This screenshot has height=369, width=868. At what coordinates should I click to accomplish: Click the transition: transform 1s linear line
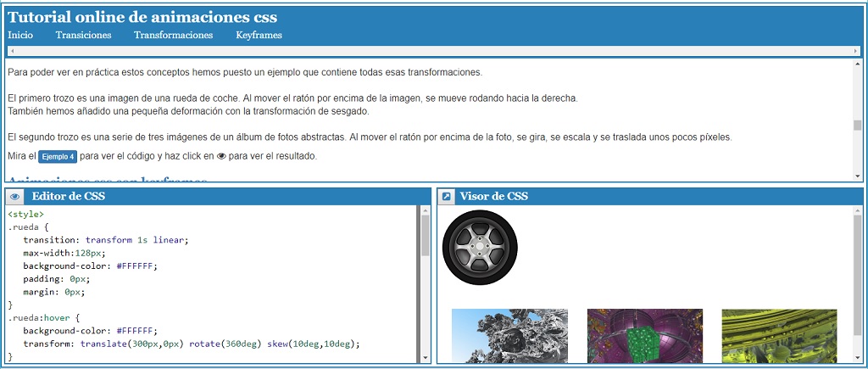coord(106,240)
